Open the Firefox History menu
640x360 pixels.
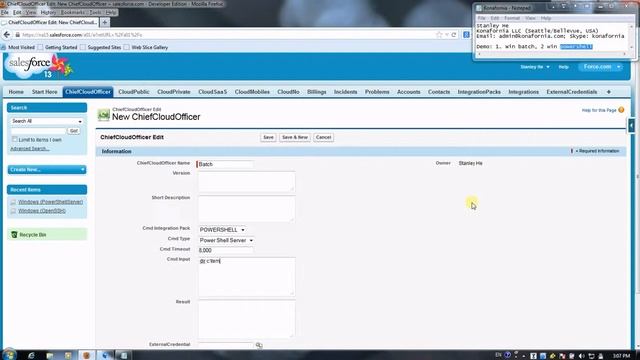(x=48, y=13)
